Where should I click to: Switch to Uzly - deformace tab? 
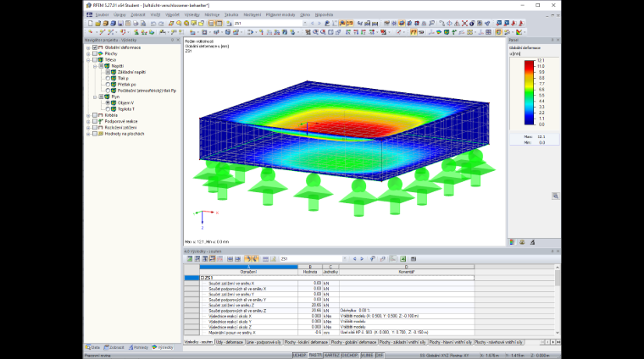pyautogui.click(x=230, y=342)
